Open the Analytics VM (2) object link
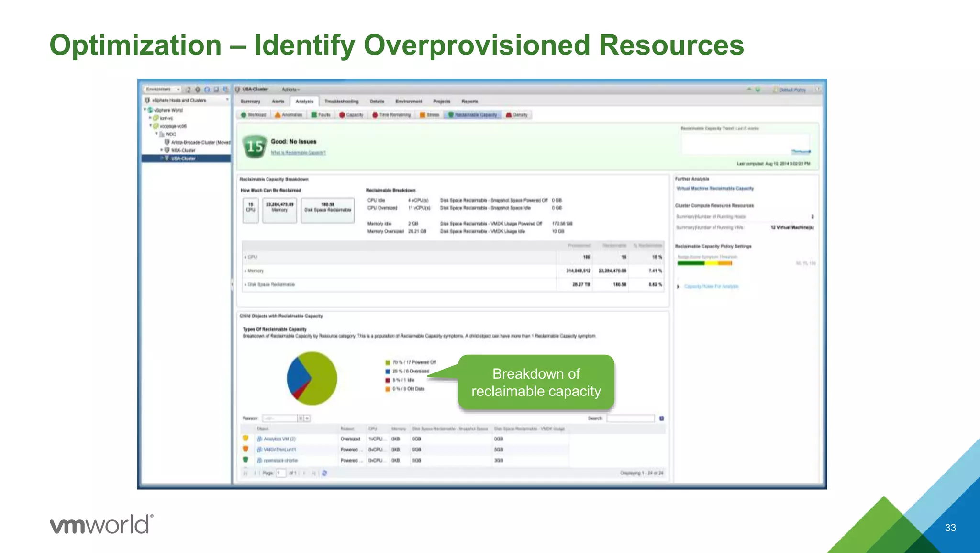This screenshot has height=553, width=980. click(x=279, y=439)
